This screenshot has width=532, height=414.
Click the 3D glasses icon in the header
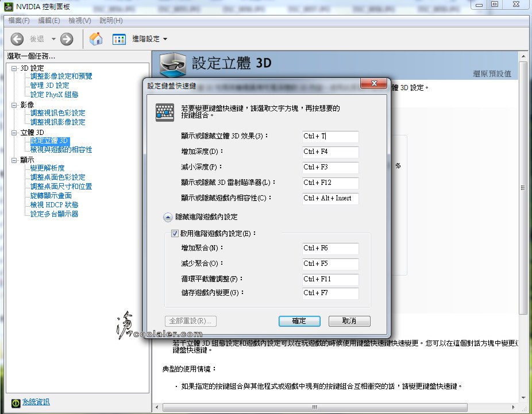(173, 64)
